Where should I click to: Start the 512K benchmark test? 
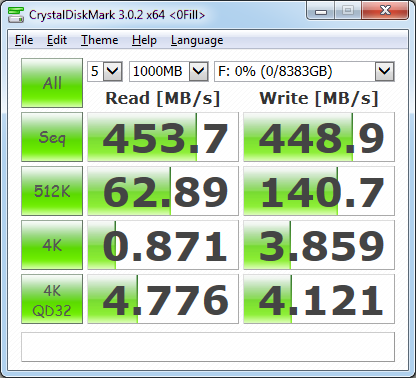click(52, 191)
